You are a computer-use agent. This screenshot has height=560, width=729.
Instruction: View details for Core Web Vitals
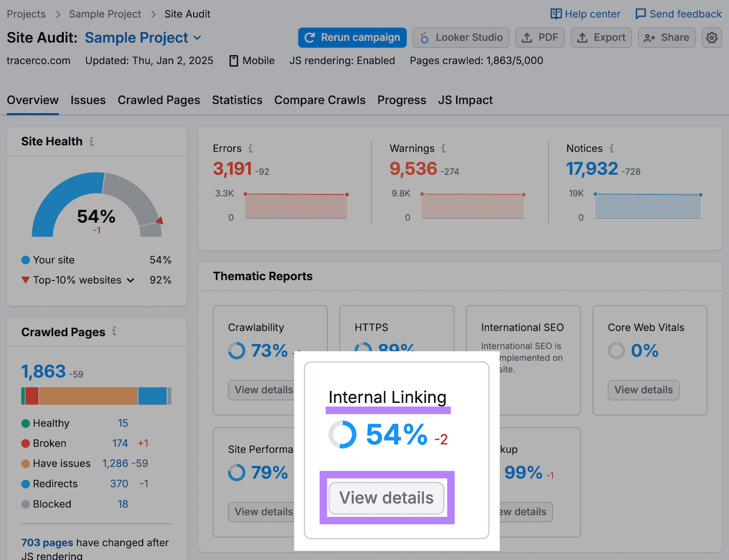(643, 390)
